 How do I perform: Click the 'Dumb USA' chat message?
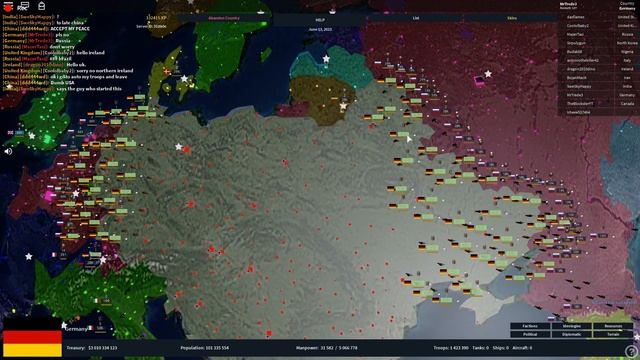[x=62, y=82]
